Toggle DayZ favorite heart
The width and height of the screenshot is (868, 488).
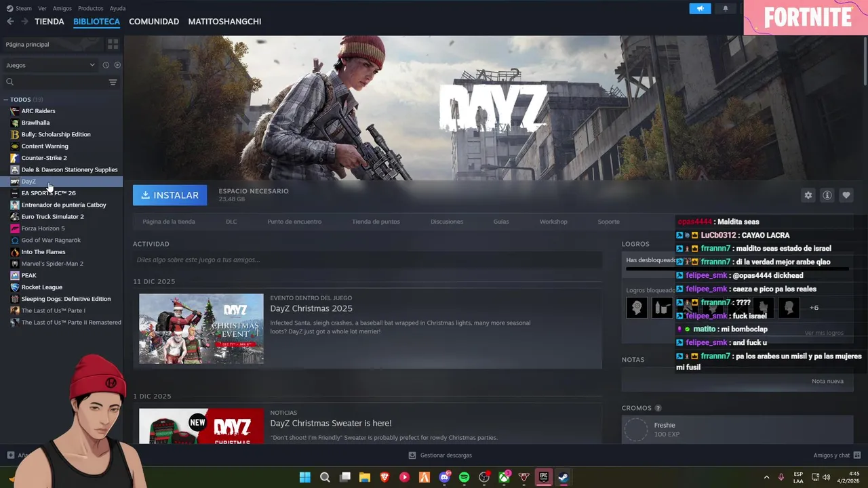tap(846, 195)
